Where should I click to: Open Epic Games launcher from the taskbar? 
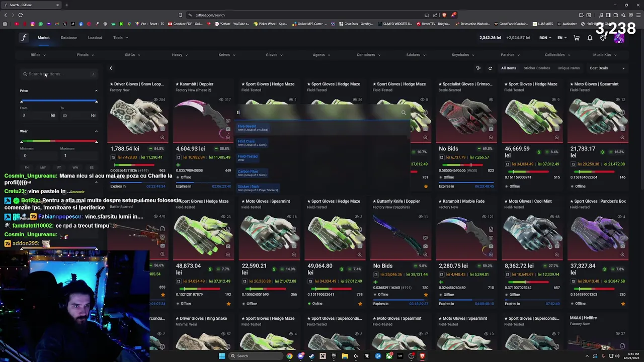tap(334, 356)
